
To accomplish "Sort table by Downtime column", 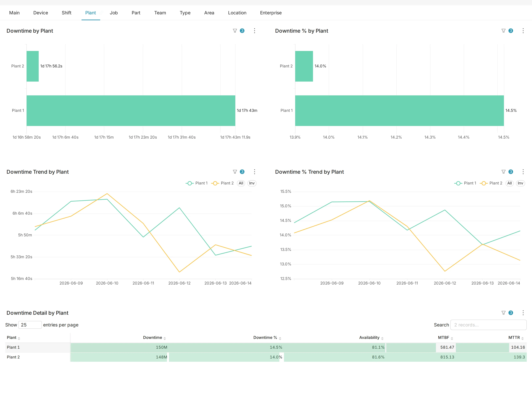I will (x=165, y=338).
